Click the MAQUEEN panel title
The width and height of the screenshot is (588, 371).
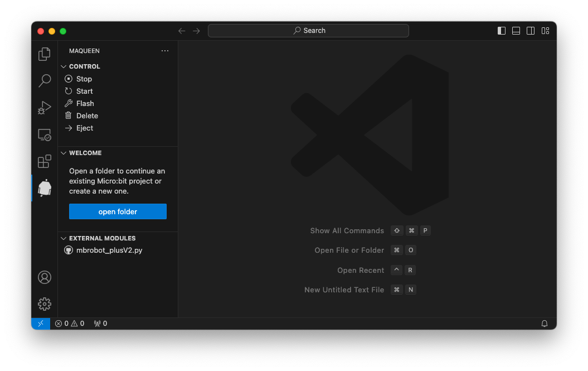pos(84,51)
